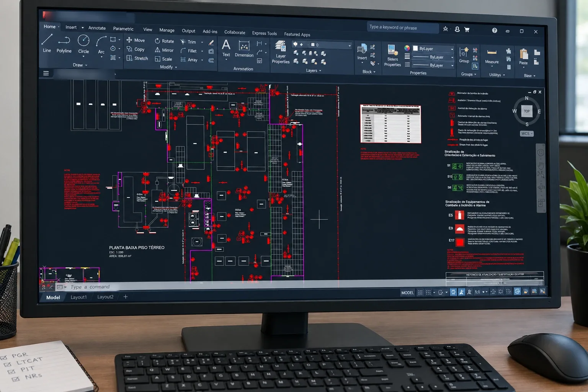Click the Group tool
Screen dimensions: 588x392
click(464, 55)
